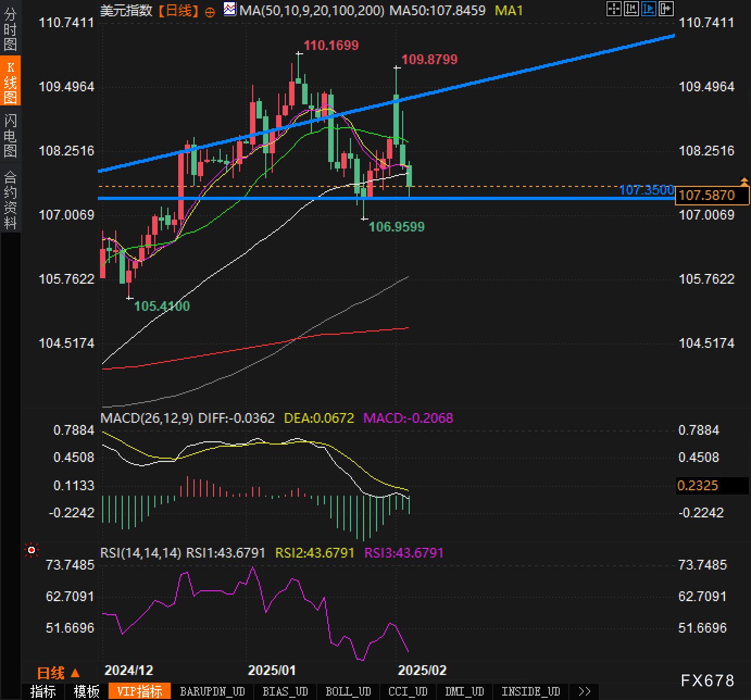Click the red sun icon beside RSI panel
This screenshot has width=751, height=700.
click(32, 551)
